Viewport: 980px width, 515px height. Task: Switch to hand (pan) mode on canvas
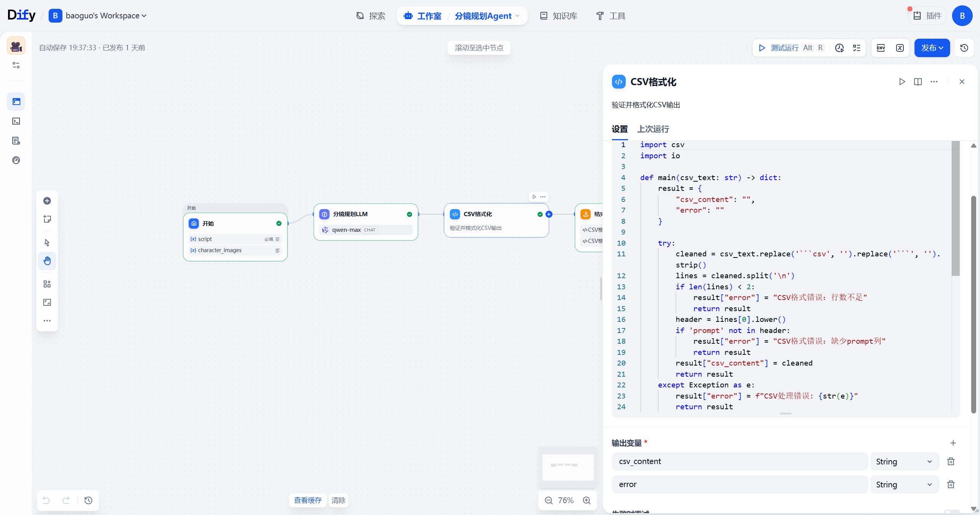[47, 261]
